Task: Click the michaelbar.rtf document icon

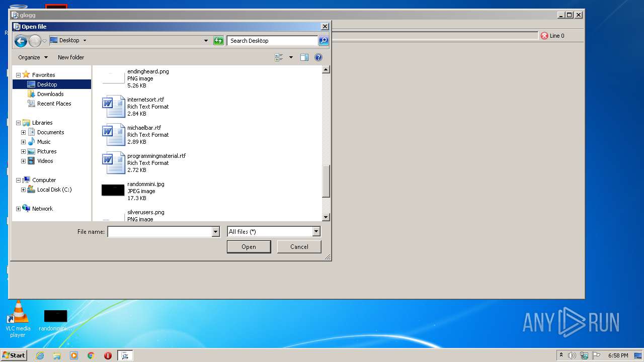Action: coord(113,134)
